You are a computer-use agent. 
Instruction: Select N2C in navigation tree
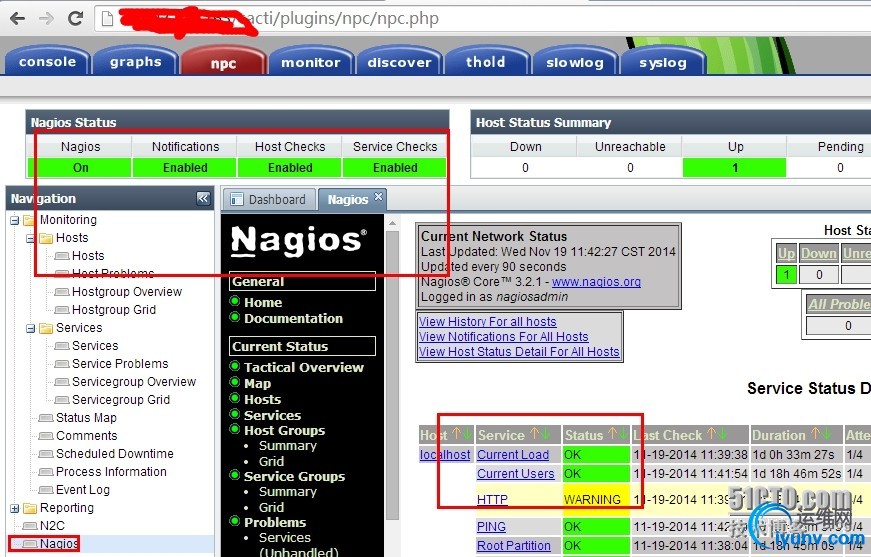[x=52, y=525]
